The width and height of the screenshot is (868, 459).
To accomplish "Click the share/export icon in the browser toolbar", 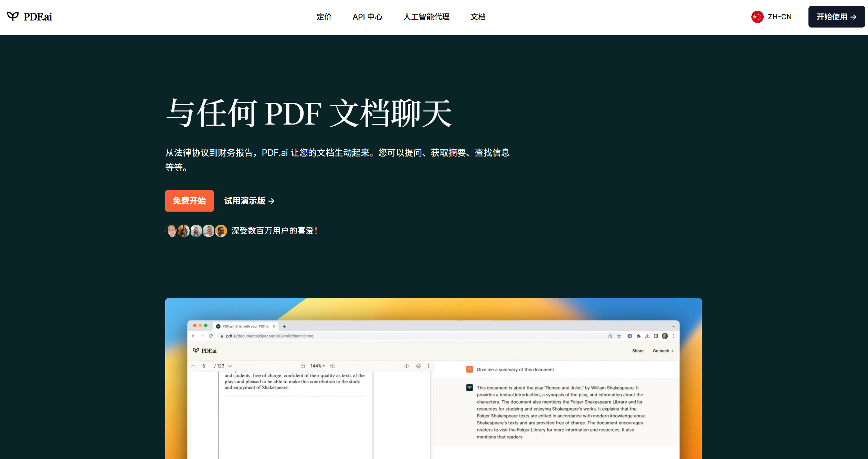I will click(x=610, y=336).
